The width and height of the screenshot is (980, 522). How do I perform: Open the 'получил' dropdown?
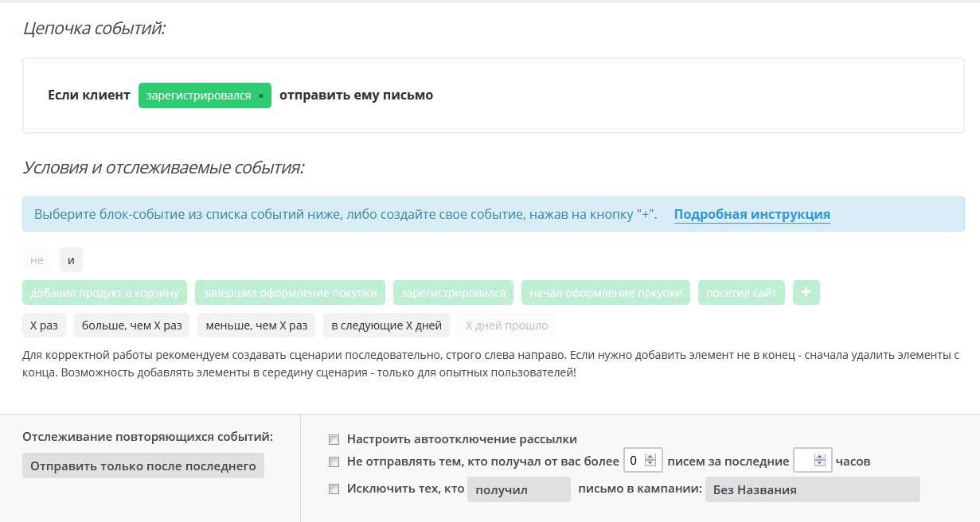pos(518,489)
